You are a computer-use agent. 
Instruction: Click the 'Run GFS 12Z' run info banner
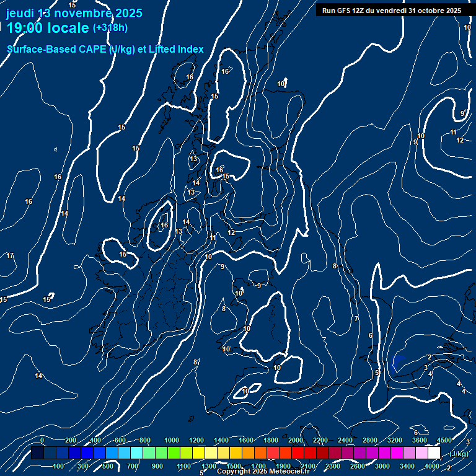(x=391, y=11)
